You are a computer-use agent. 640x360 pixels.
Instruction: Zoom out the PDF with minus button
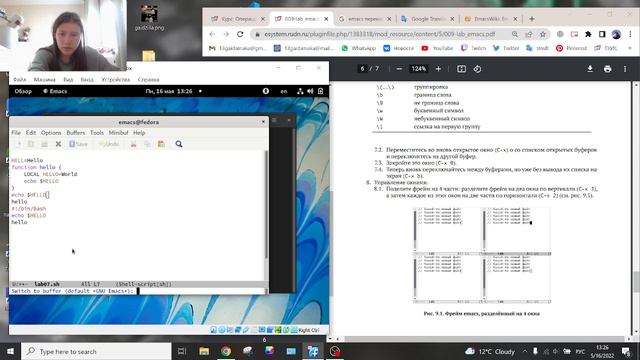pos(399,69)
